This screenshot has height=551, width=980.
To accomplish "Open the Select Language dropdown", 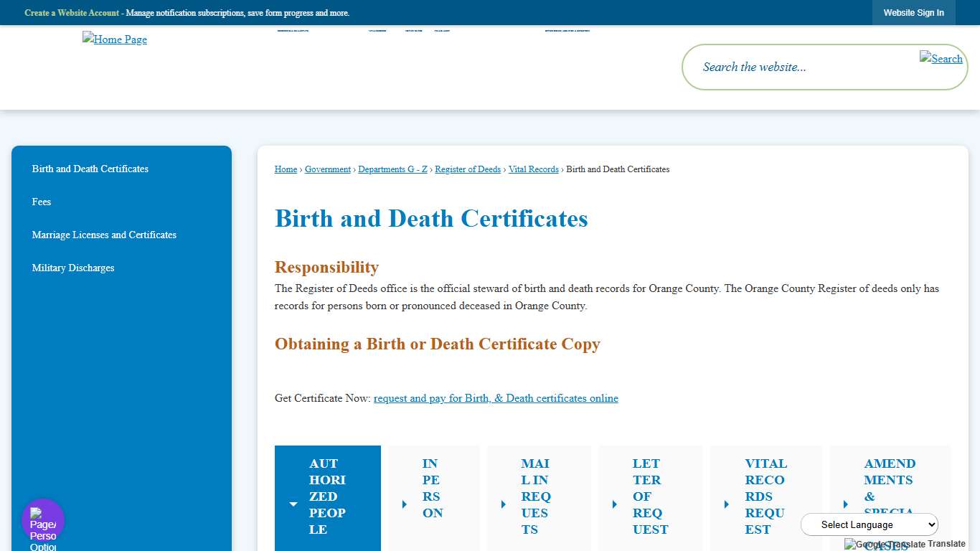I will click(869, 524).
